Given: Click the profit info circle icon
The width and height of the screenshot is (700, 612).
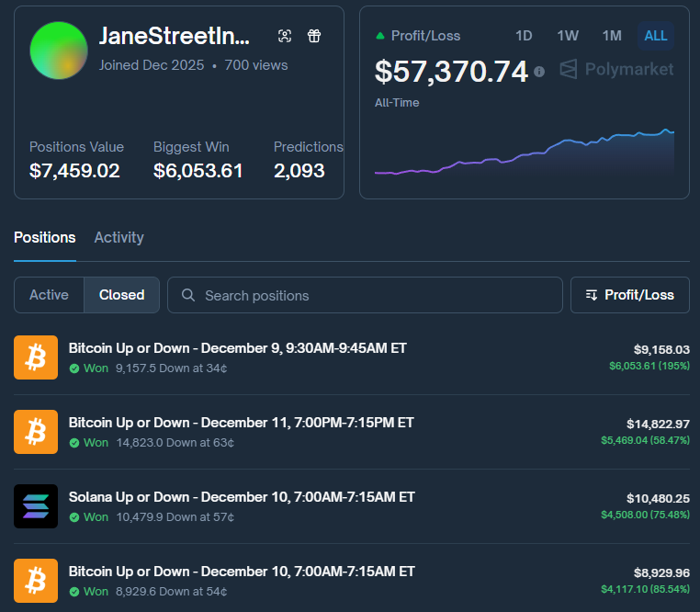Looking at the screenshot, I should point(539,72).
